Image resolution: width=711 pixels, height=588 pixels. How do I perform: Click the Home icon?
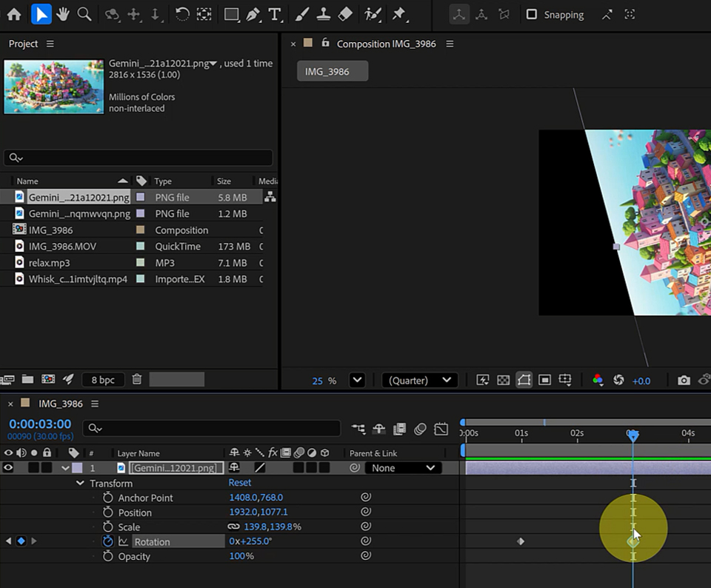(14, 14)
